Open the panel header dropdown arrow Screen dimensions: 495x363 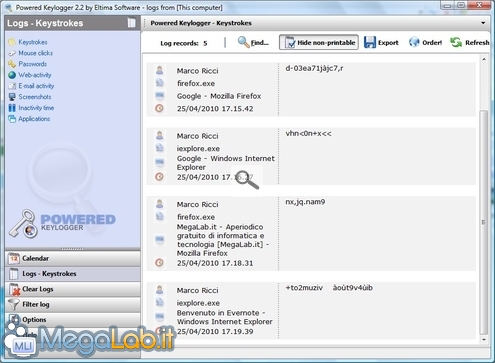point(483,23)
